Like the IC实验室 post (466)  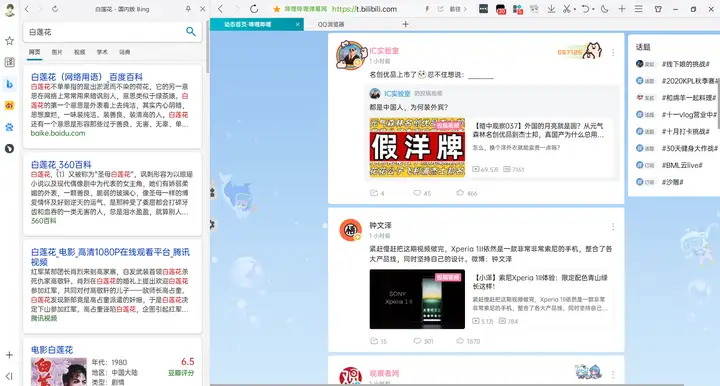pos(467,193)
